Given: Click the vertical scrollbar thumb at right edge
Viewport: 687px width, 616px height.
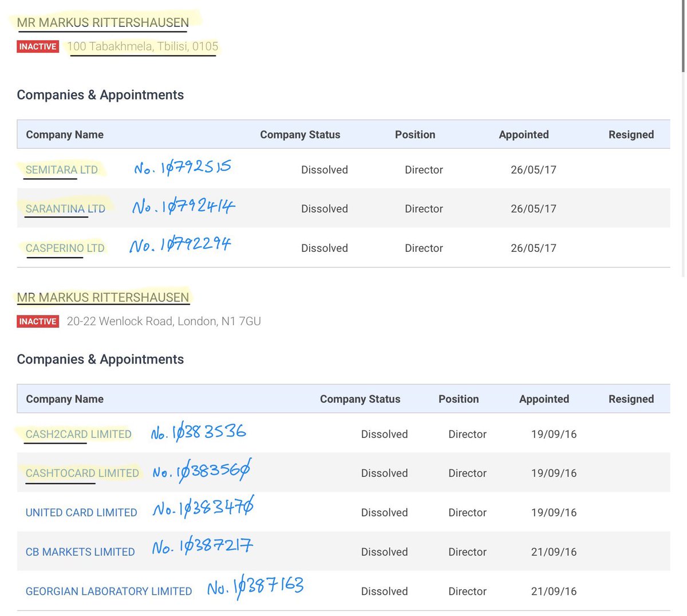Looking at the screenshot, I should tap(683, 35).
